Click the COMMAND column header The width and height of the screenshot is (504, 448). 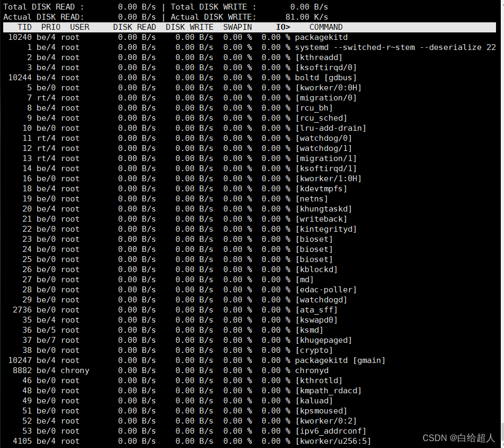point(326,27)
